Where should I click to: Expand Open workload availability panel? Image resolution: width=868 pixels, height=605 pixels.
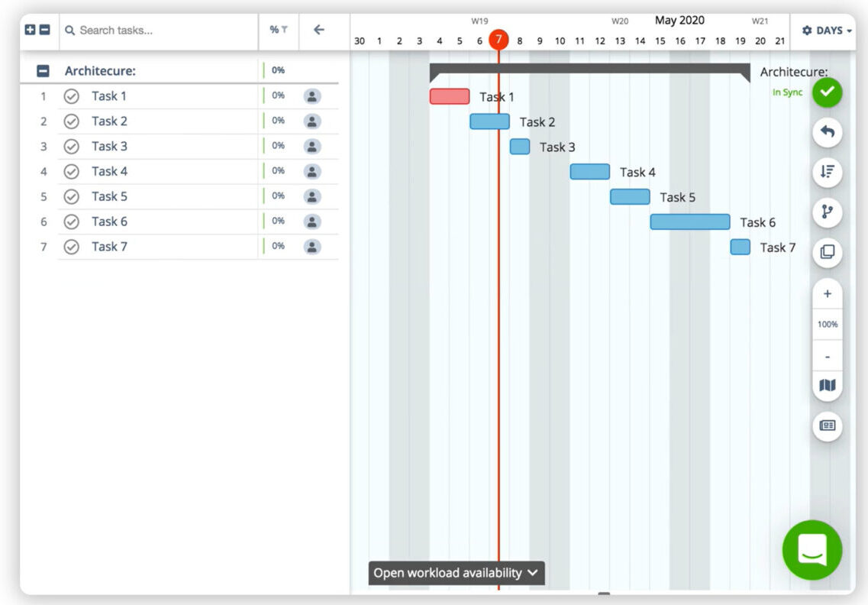[x=457, y=573]
